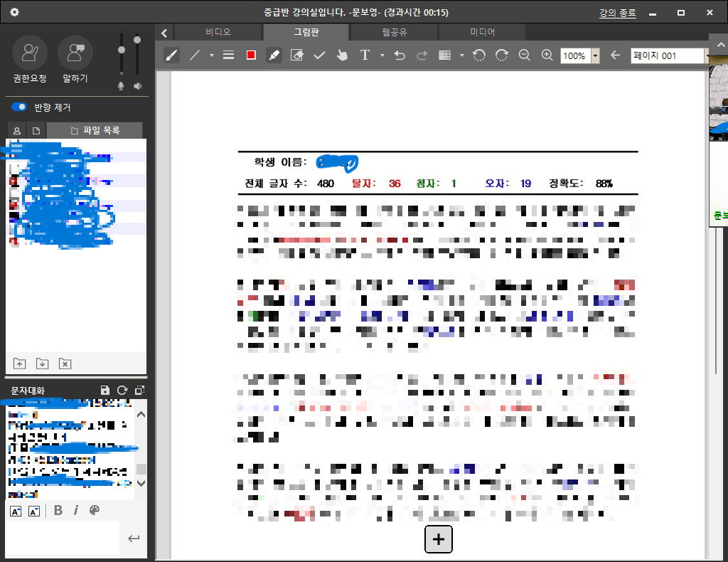The image size is (728, 562).
Task: Choose the eraser tool in toolbar
Action: point(297,55)
